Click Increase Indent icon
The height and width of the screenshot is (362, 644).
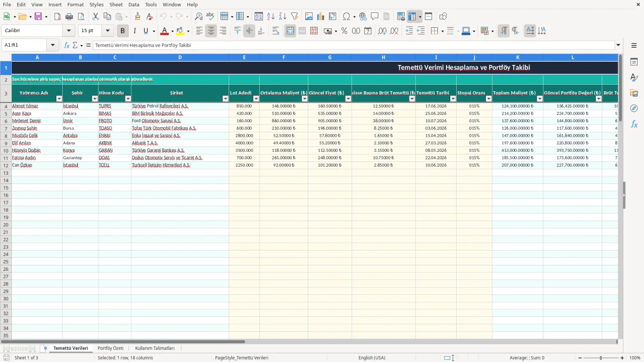coord(409,31)
